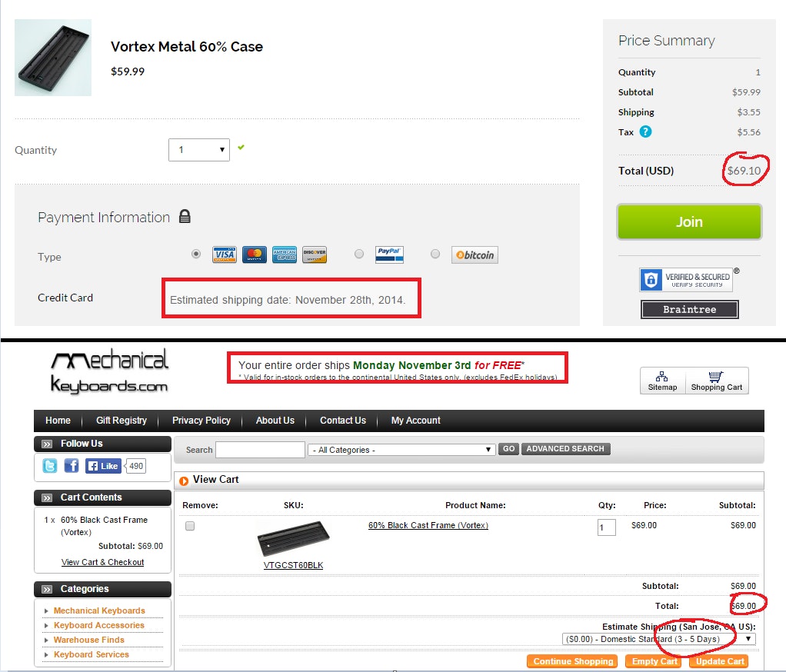Open the My Account menu item
This screenshot has width=786, height=672.
[x=415, y=421]
